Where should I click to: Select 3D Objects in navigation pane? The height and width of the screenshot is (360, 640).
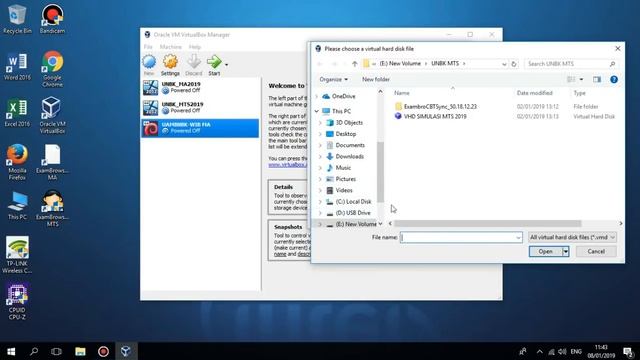349,123
